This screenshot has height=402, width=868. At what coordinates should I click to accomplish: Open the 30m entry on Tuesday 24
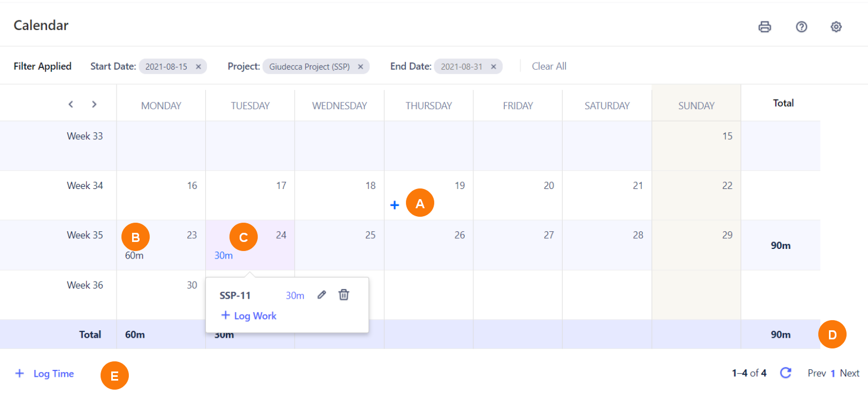pyautogui.click(x=224, y=256)
